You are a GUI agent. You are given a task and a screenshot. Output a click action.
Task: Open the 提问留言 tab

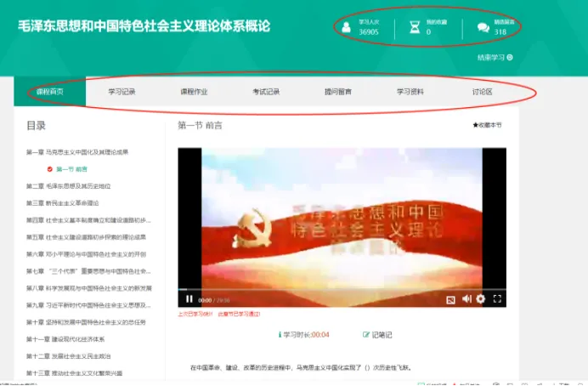click(338, 92)
